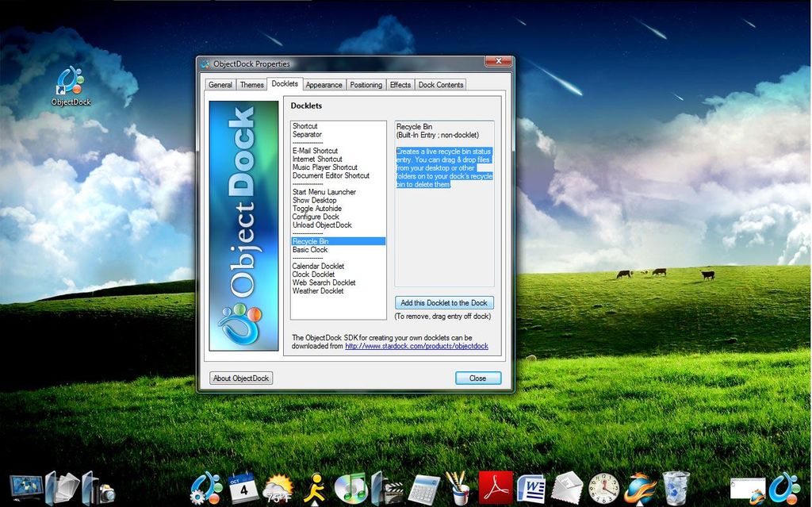The image size is (812, 507).
Task: Launch Firefox from the dock
Action: 639,486
